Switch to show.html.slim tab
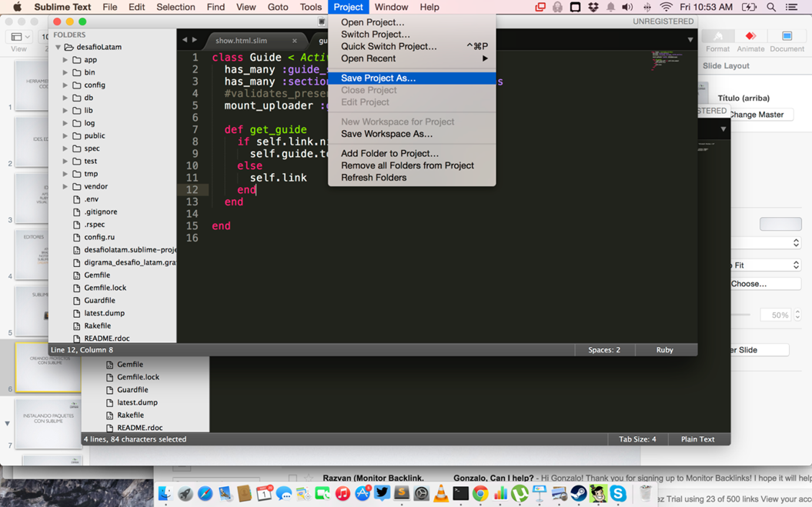Screen dimensions: 812x507 pyautogui.click(x=242, y=41)
